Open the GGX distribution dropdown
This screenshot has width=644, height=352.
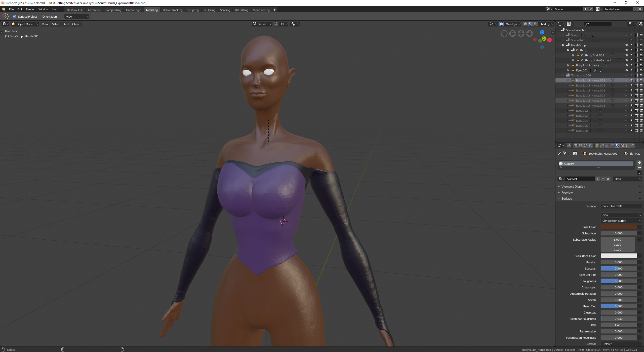coord(621,215)
